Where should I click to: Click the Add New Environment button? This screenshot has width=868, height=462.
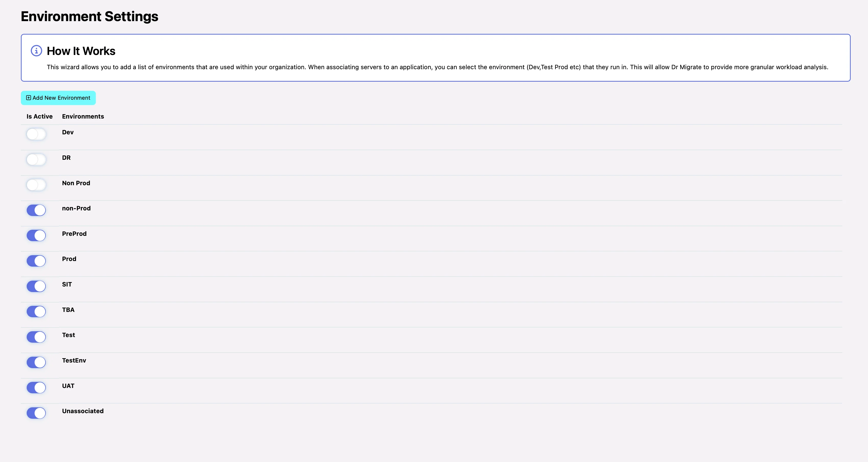pyautogui.click(x=58, y=98)
